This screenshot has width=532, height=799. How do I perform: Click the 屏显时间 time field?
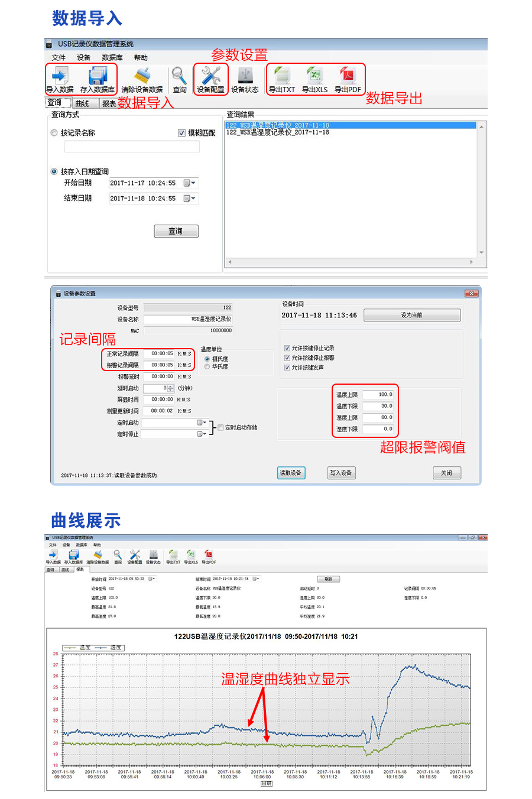tap(160, 399)
